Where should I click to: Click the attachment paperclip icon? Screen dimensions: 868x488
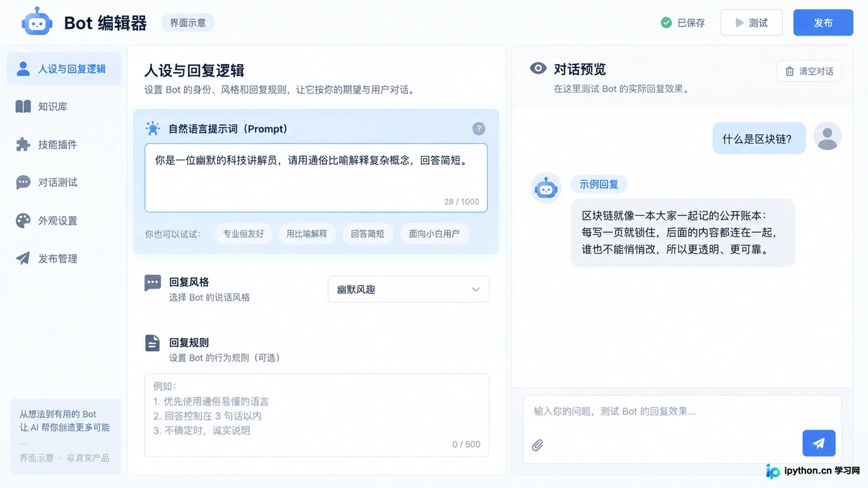(x=538, y=445)
